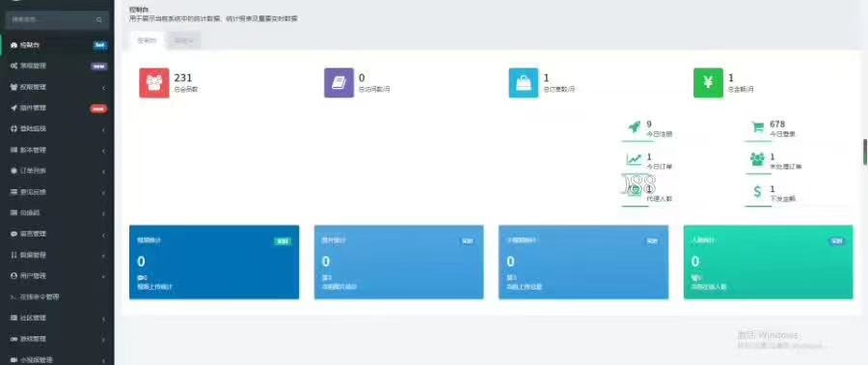868x365 pixels.
Task: Click the video camera icon for 小视频管理
Action: (14, 360)
